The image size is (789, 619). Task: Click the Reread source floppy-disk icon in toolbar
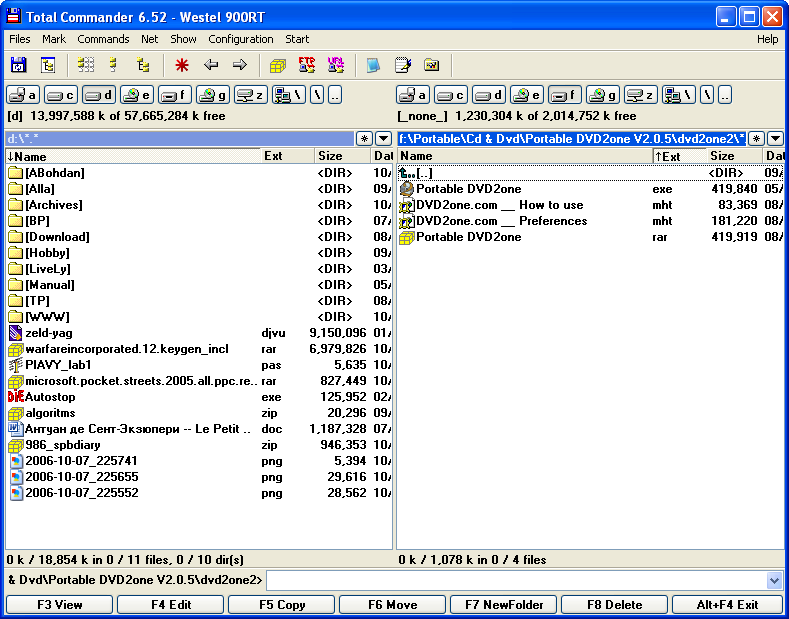(x=18, y=65)
